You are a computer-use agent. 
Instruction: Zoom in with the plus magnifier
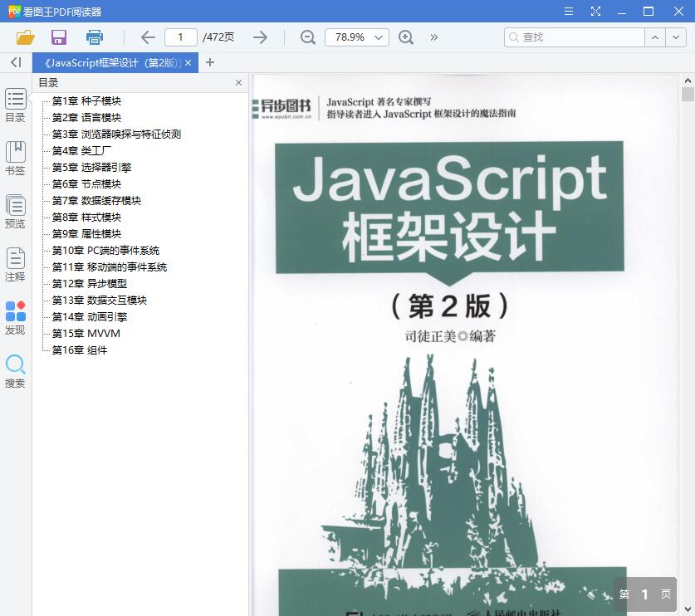coord(406,37)
